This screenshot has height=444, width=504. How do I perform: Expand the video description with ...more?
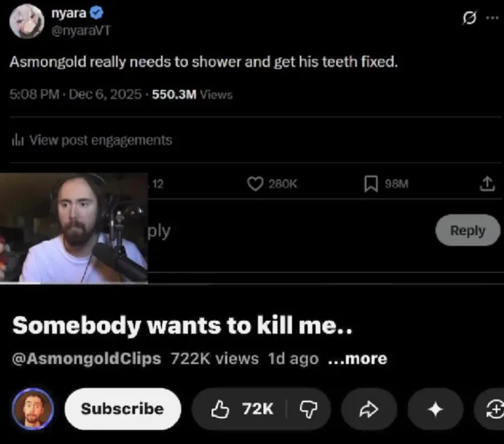click(358, 358)
